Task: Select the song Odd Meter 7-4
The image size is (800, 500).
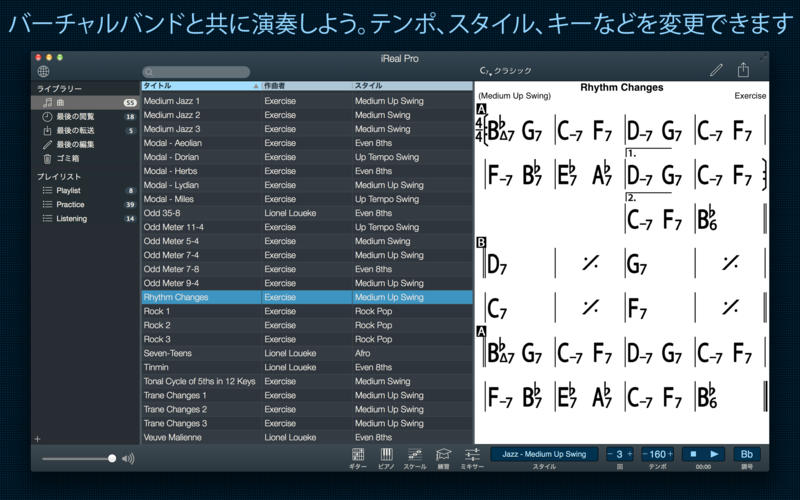Action: click(x=307, y=255)
